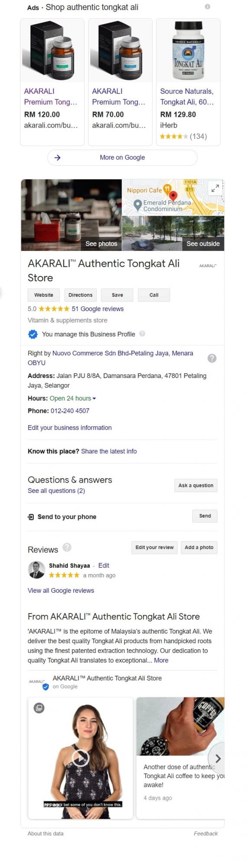Image resolution: width=250 pixels, height=868 pixels.
Task: Click the Reviews help question mark icon
Action: tap(67, 547)
